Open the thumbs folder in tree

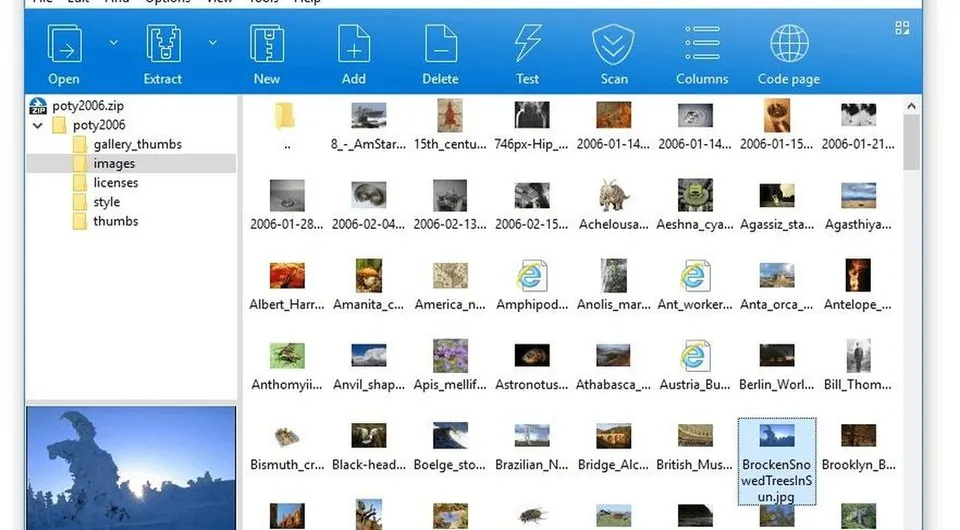[105, 221]
